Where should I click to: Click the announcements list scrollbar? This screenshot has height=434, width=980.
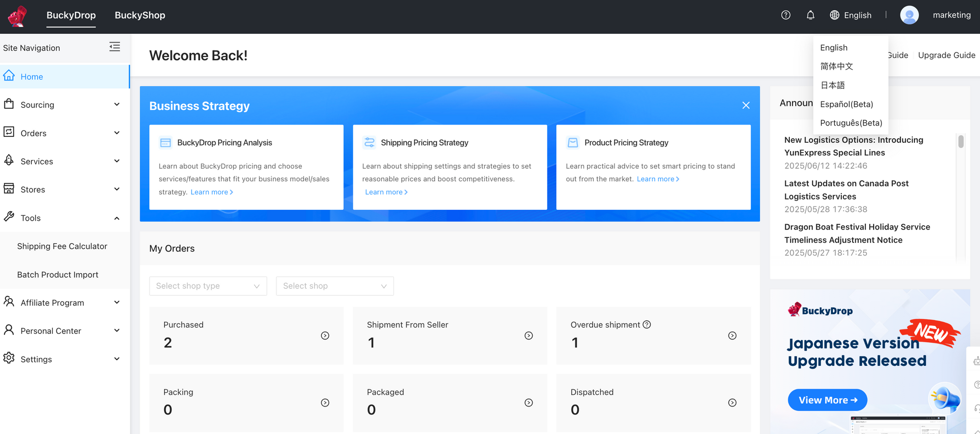point(961,141)
